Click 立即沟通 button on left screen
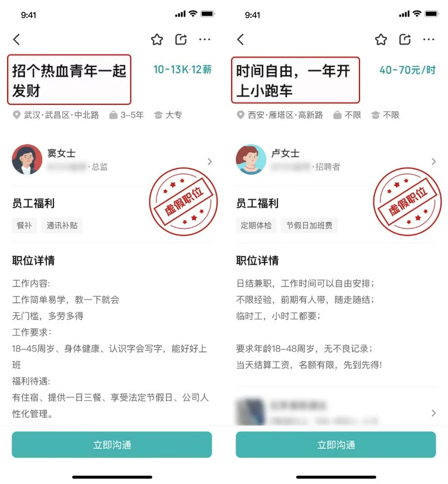The width and height of the screenshot is (448, 484). click(x=112, y=445)
